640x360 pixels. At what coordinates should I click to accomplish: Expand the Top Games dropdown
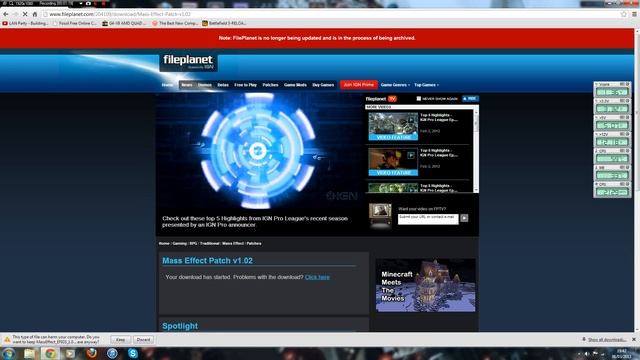click(427, 85)
